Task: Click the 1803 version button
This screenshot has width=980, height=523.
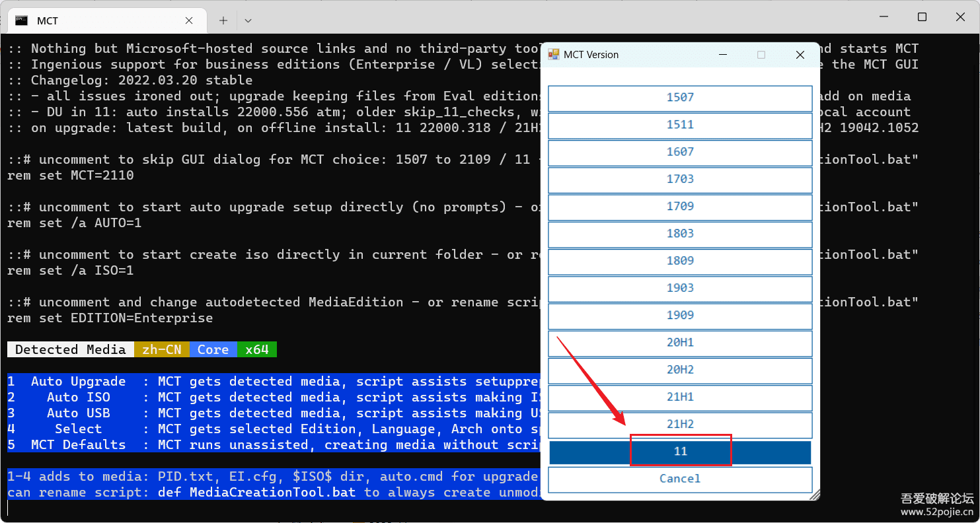Action: pos(680,233)
